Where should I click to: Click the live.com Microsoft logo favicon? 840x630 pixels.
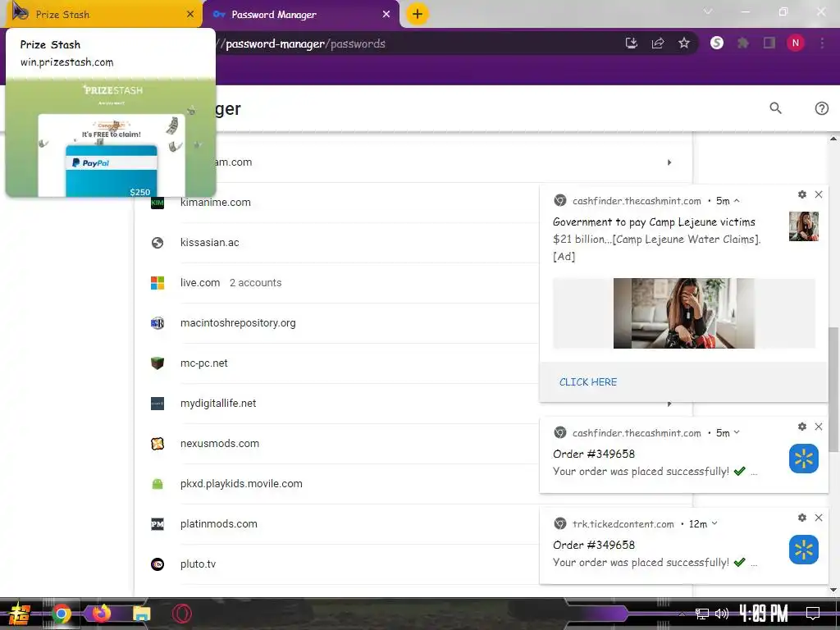coord(157,283)
